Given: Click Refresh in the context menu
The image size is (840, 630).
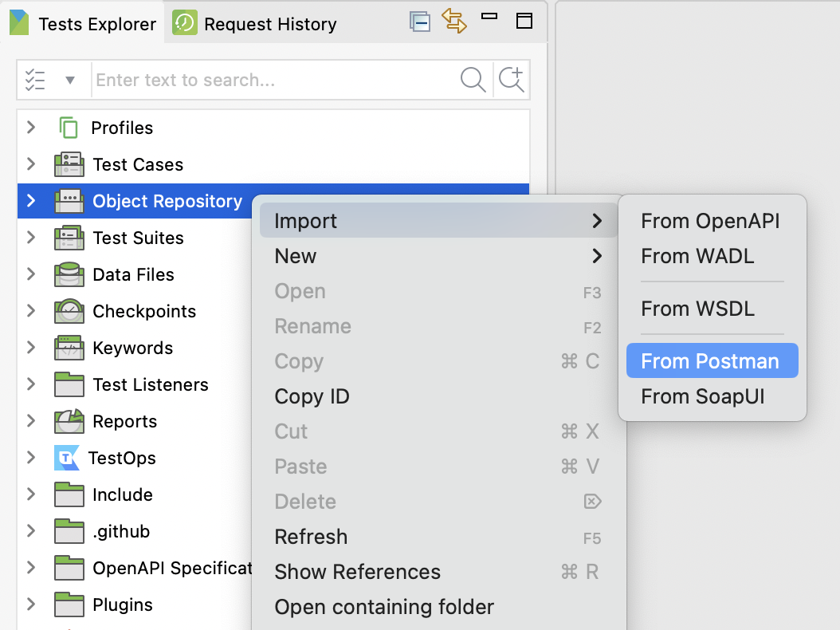Looking at the screenshot, I should point(311,537).
